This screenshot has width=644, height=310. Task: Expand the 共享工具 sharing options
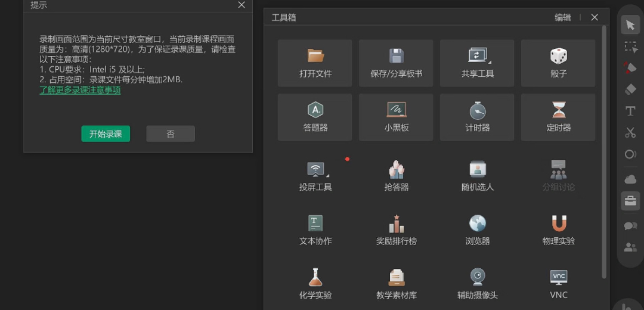coord(490,61)
